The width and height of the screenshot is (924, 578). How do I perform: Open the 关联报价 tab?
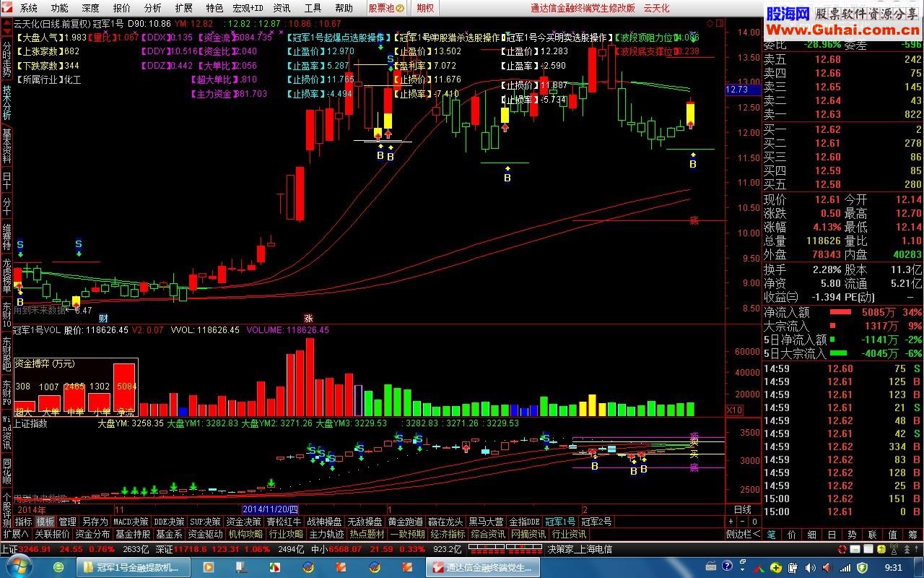(52, 534)
